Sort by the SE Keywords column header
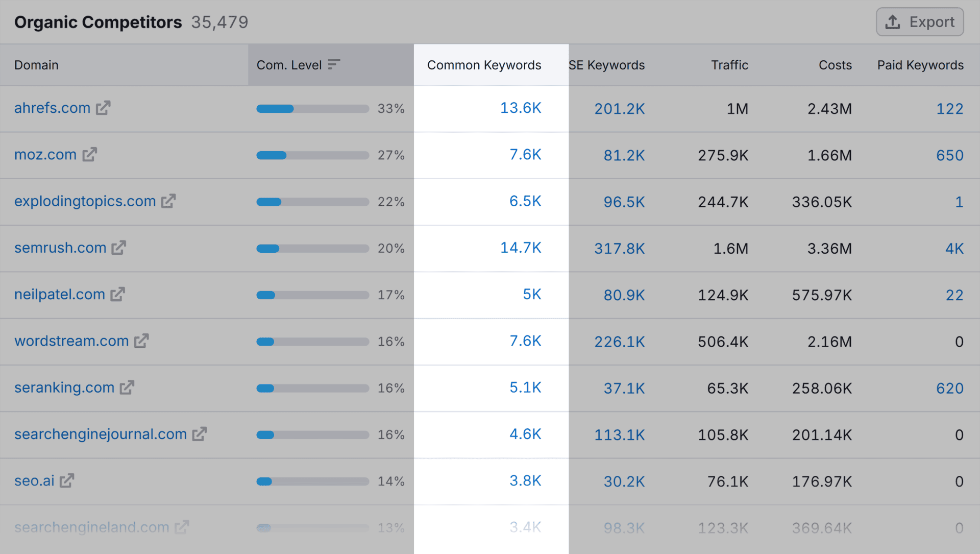Viewport: 980px width, 554px height. click(x=607, y=65)
